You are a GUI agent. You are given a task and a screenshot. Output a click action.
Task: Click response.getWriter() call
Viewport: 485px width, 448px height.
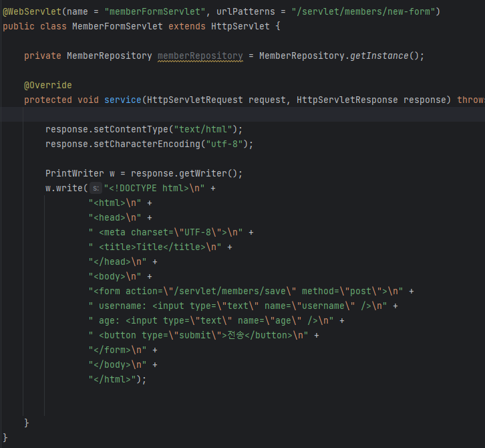pyautogui.click(x=184, y=173)
